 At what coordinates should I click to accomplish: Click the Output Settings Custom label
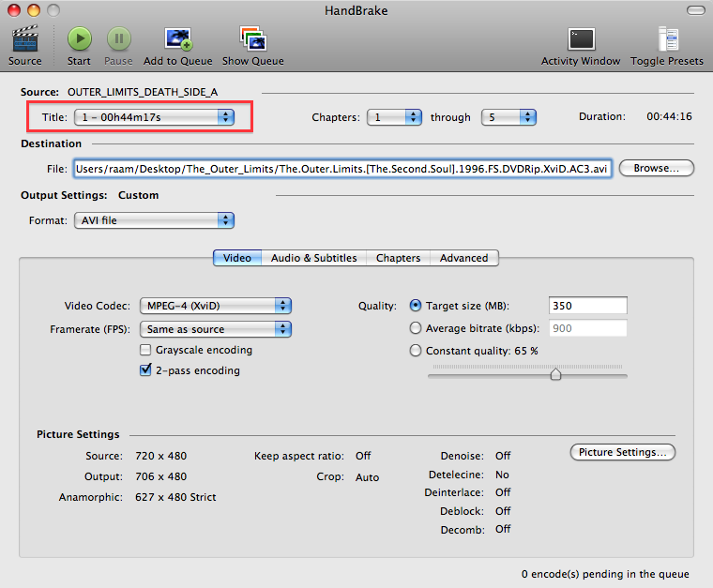pyautogui.click(x=138, y=195)
